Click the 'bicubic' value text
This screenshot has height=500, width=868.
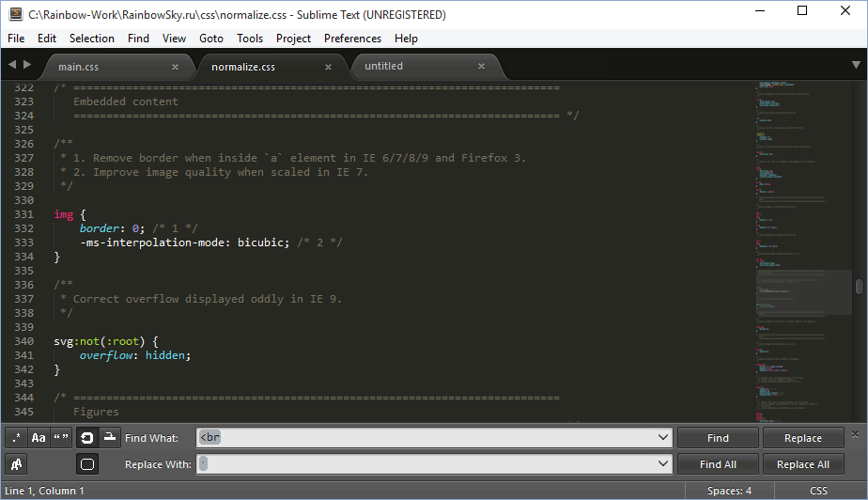pos(260,242)
